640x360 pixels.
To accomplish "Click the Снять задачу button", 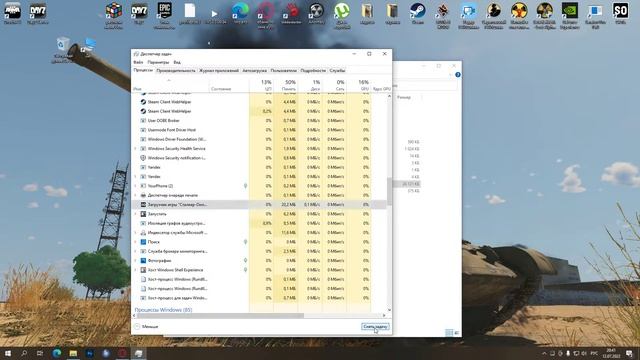I will click(375, 327).
